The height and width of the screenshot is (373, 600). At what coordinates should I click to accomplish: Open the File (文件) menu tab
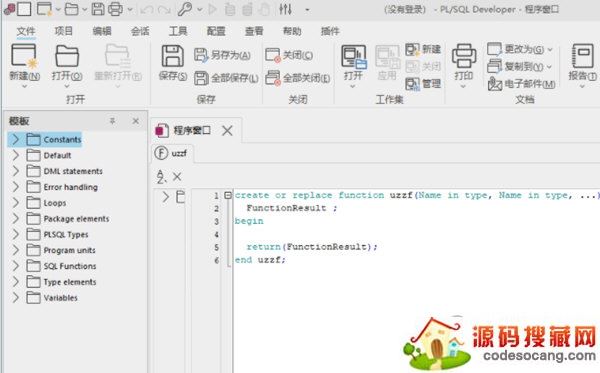(26, 31)
